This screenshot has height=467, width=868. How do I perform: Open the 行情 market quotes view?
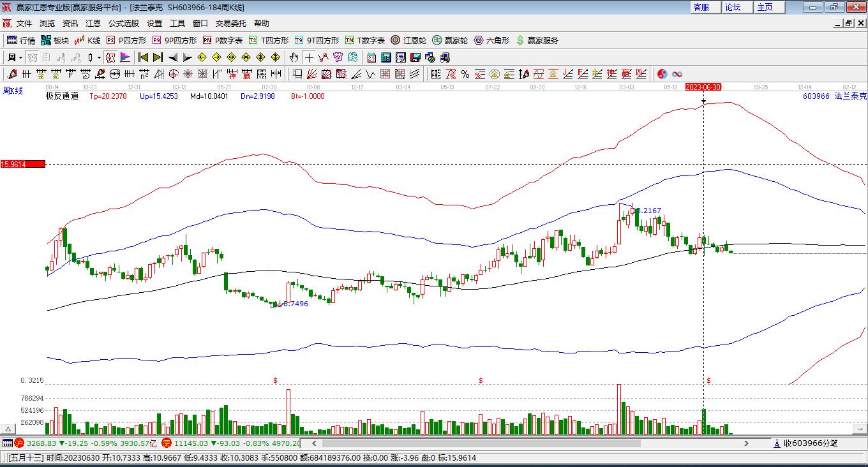(21, 40)
